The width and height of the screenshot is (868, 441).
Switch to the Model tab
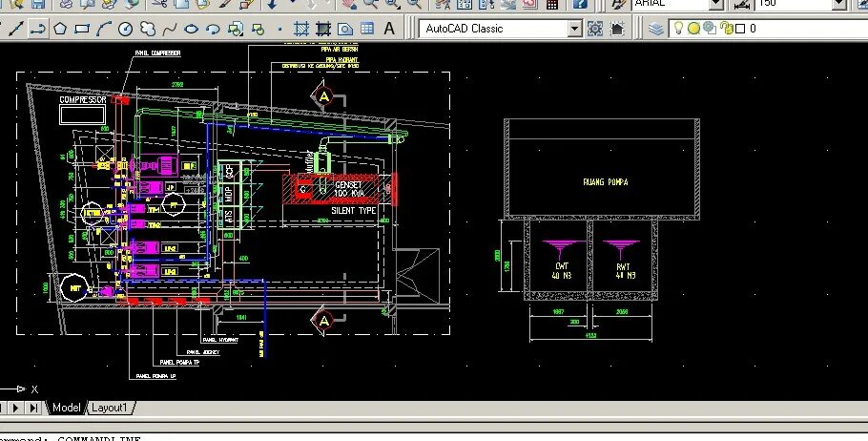(x=65, y=408)
